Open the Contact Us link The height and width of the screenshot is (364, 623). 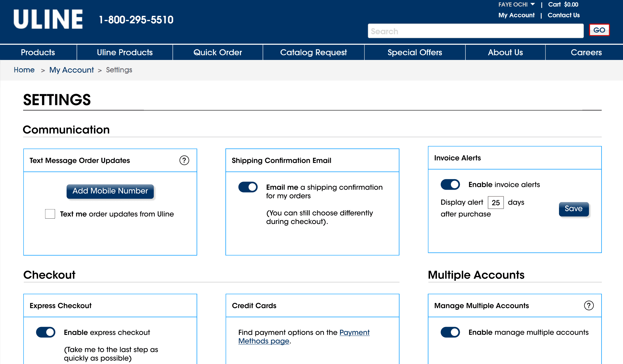pyautogui.click(x=563, y=15)
